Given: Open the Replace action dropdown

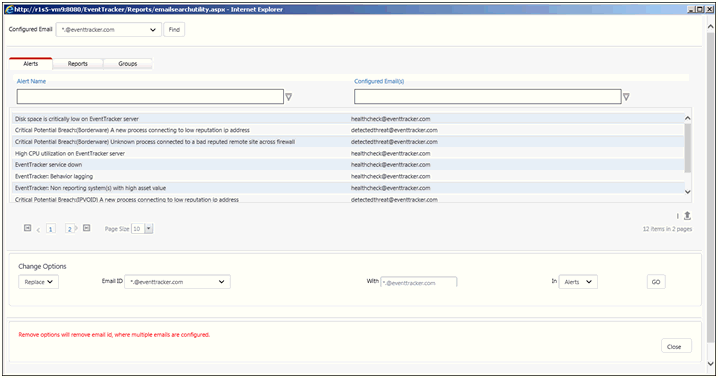Looking at the screenshot, I should pos(38,282).
